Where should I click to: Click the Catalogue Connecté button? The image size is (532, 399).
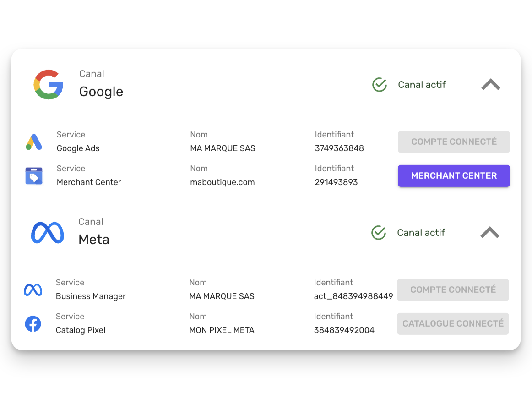[453, 324]
